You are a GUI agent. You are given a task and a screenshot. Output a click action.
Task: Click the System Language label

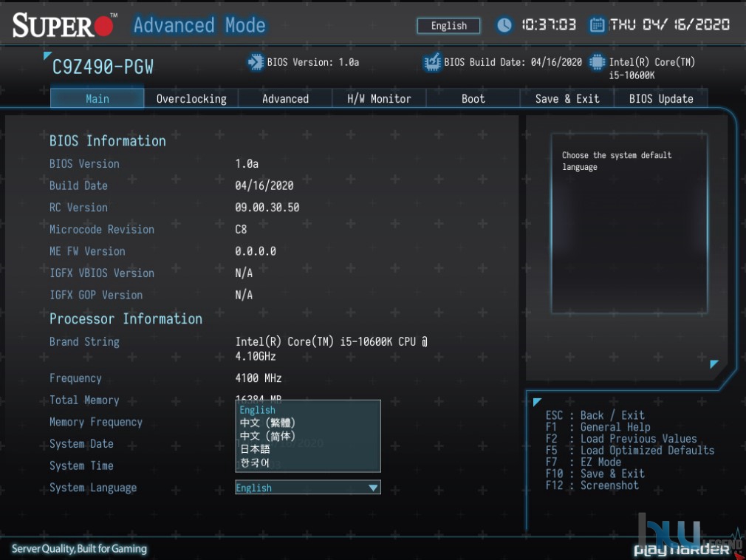[93, 488]
